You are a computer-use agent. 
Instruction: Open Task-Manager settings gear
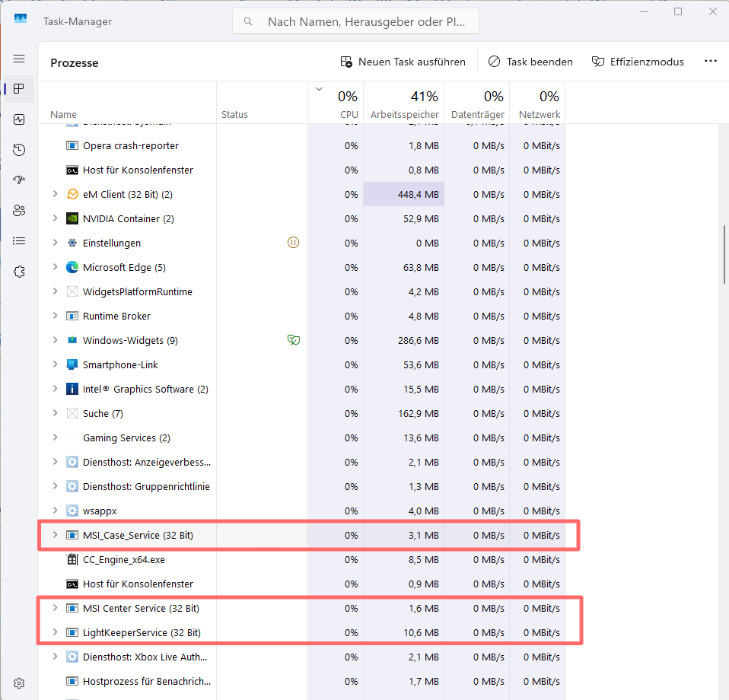19,683
